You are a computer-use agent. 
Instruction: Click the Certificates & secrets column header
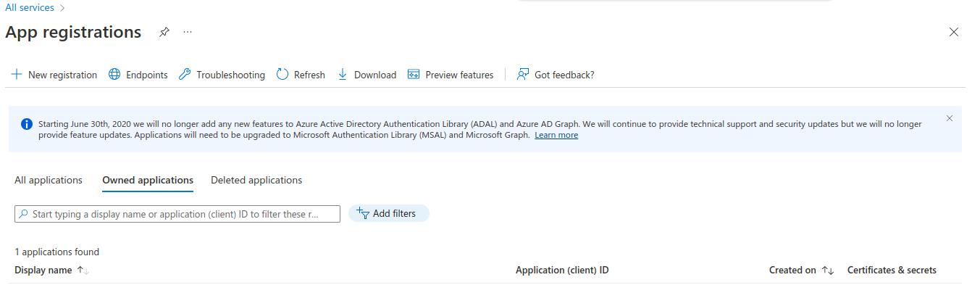tap(892, 270)
